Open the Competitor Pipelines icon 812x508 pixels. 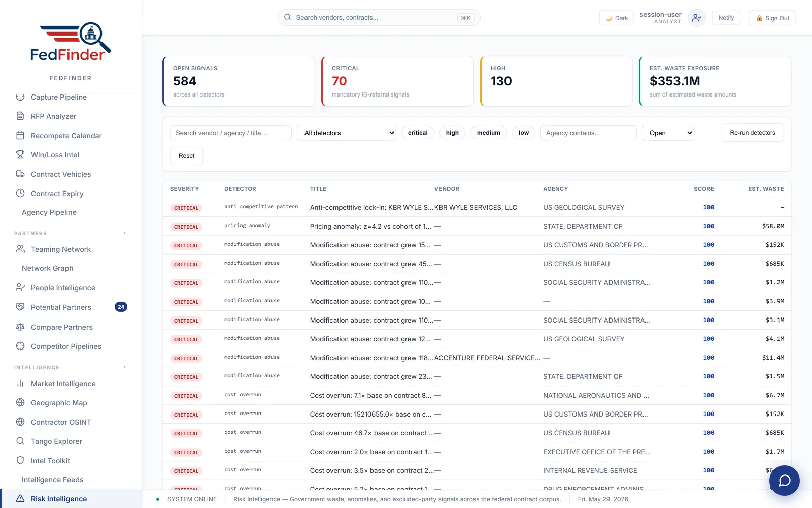20,346
